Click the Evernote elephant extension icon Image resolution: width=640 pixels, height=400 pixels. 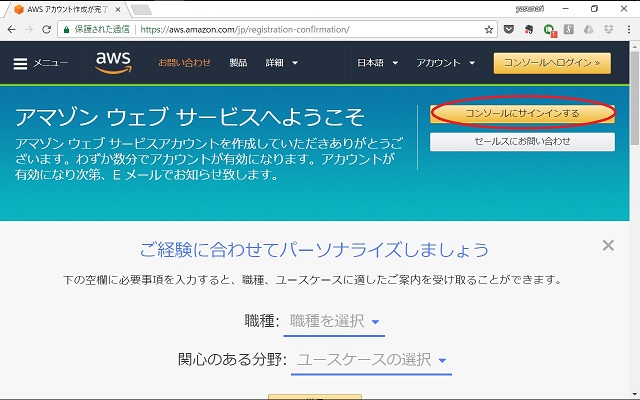tap(529, 29)
